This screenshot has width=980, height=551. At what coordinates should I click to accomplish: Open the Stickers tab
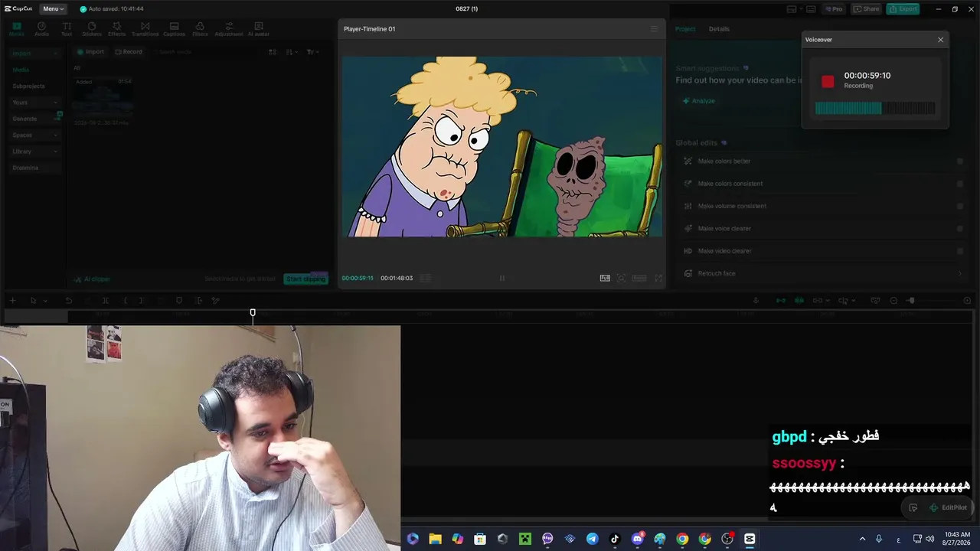coord(92,29)
